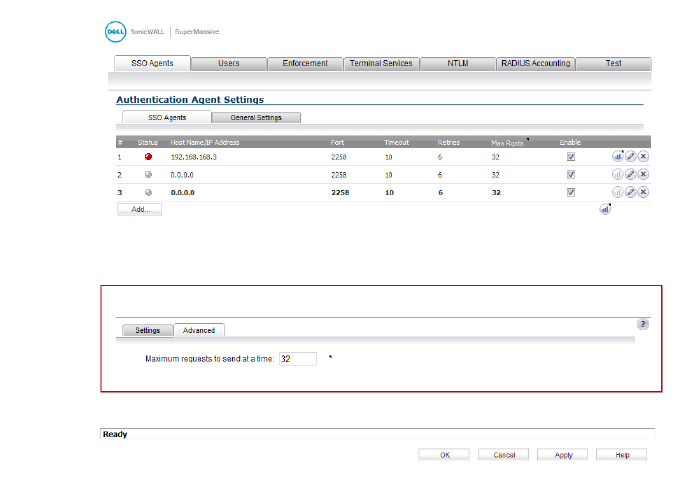Select the top-level SSO Agents tab
The height and width of the screenshot is (478, 699).
[152, 63]
